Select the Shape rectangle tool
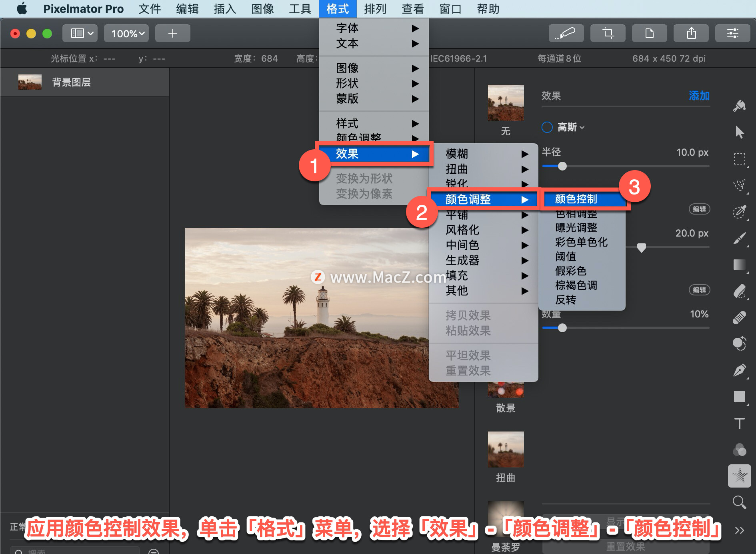 (x=739, y=397)
